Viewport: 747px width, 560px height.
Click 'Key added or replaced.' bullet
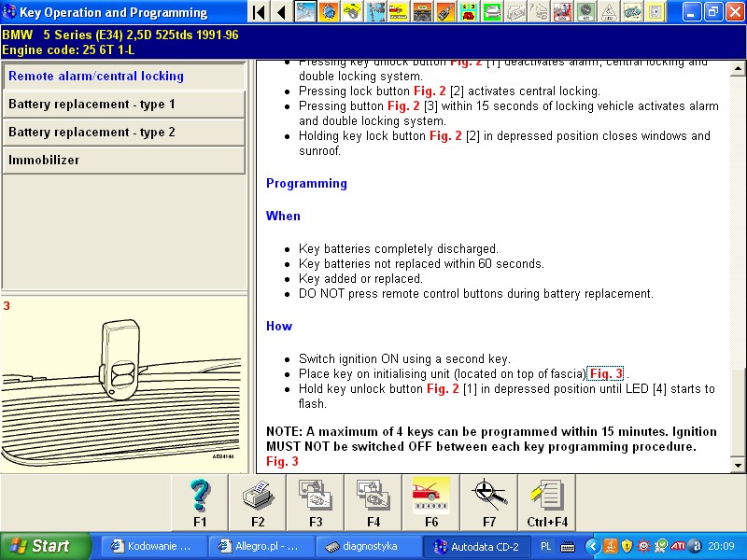(360, 278)
